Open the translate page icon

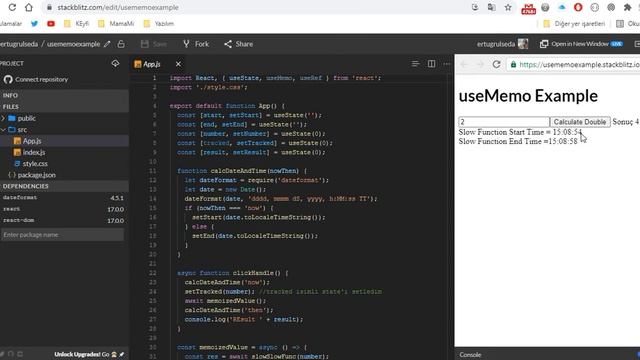491,7
